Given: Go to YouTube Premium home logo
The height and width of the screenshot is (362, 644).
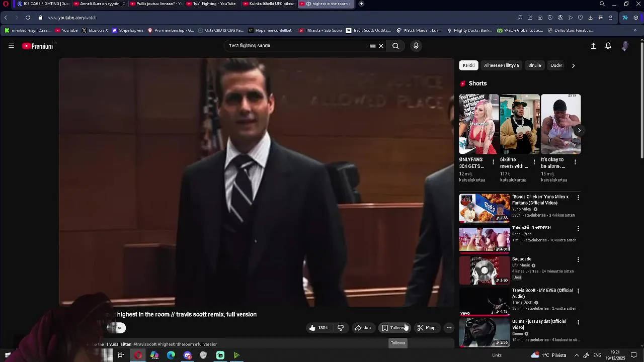Looking at the screenshot, I should coord(39,46).
